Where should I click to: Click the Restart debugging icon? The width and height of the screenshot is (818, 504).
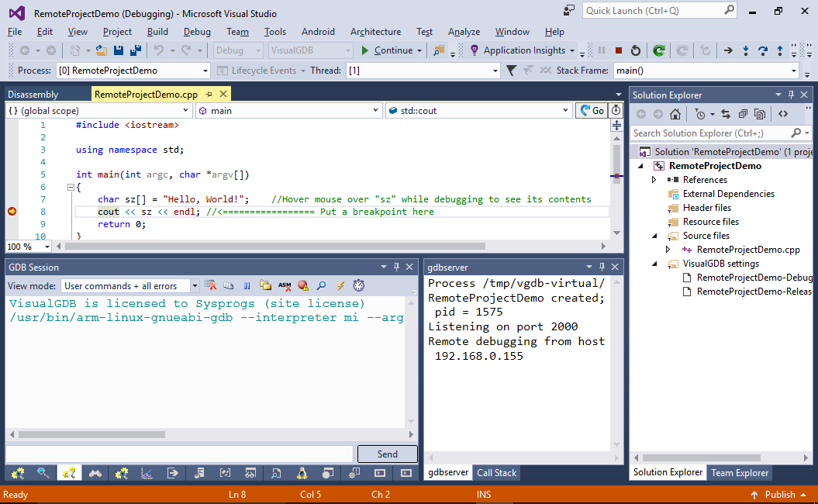636,50
